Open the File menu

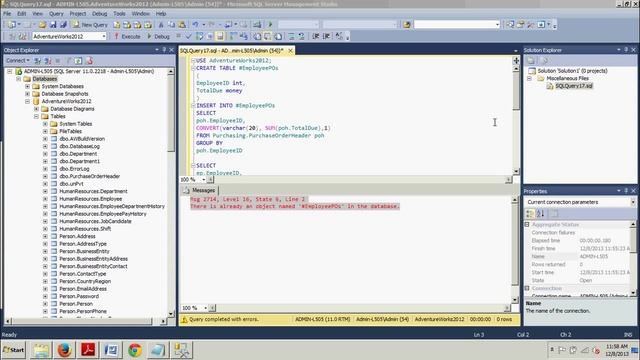click(7, 13)
